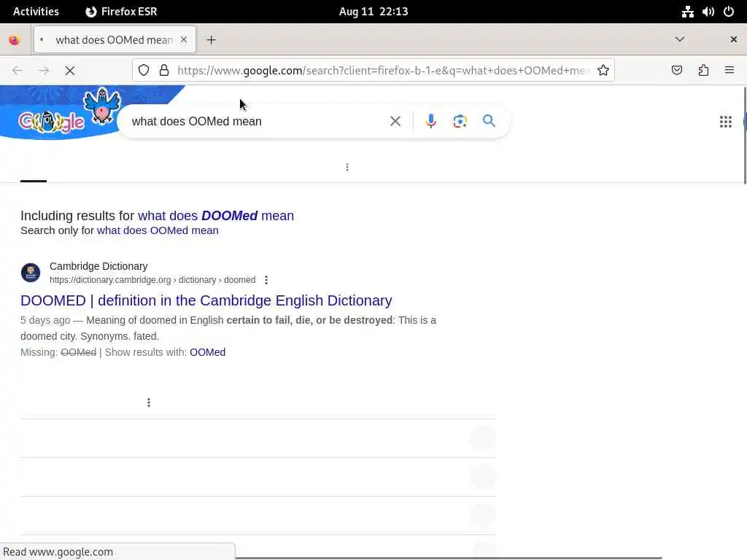Clear the Google search box
The width and height of the screenshot is (747, 560).
(395, 122)
